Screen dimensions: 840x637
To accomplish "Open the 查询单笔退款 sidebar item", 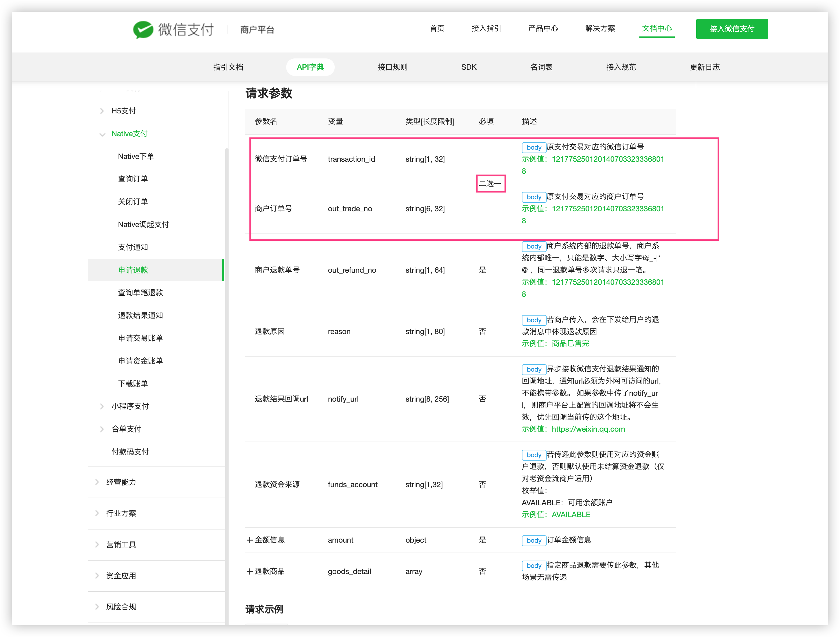I will [x=141, y=293].
